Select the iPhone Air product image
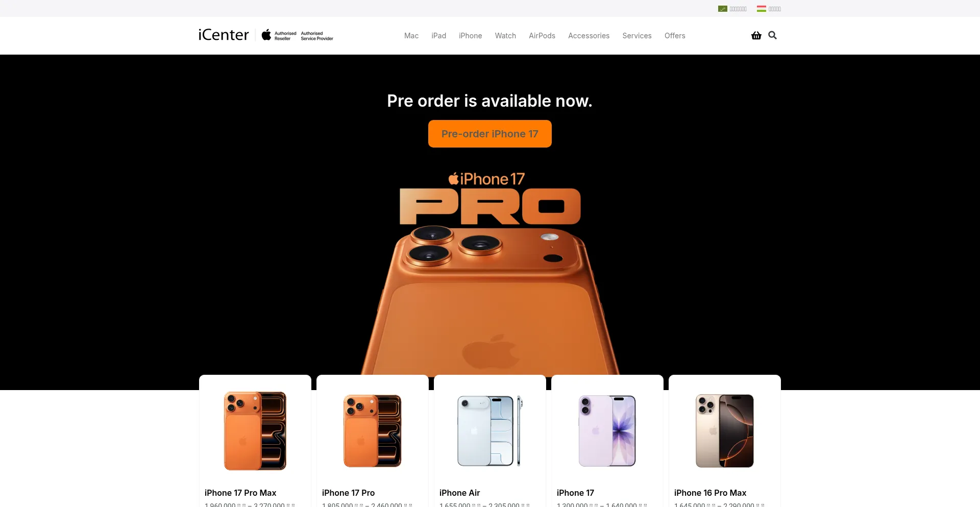The height and width of the screenshot is (507, 980). point(490,431)
